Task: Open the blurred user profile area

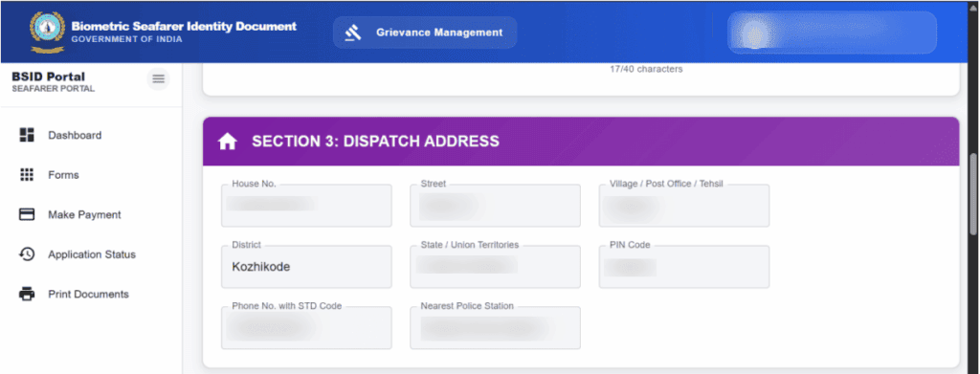Action: (x=832, y=33)
